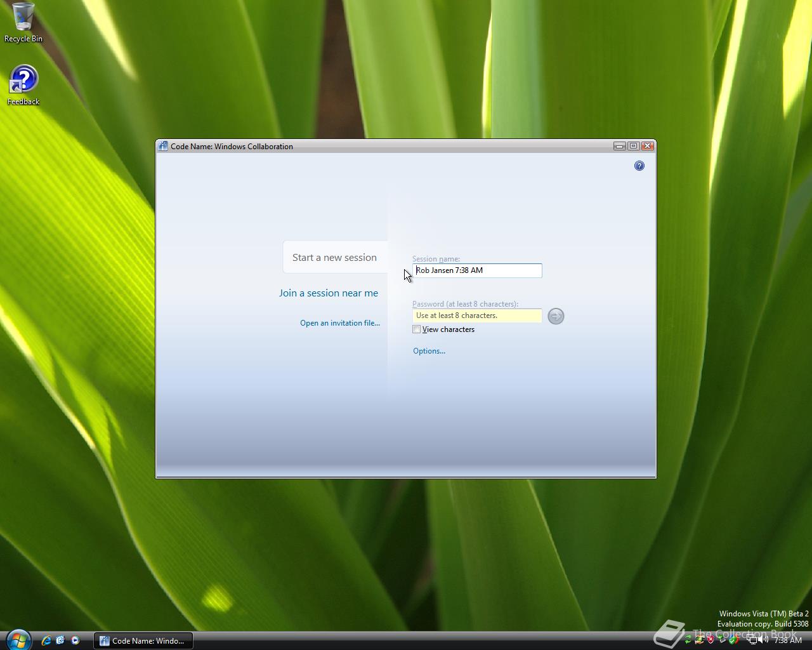Open an invitation file link
This screenshot has height=650, width=812.
click(340, 323)
